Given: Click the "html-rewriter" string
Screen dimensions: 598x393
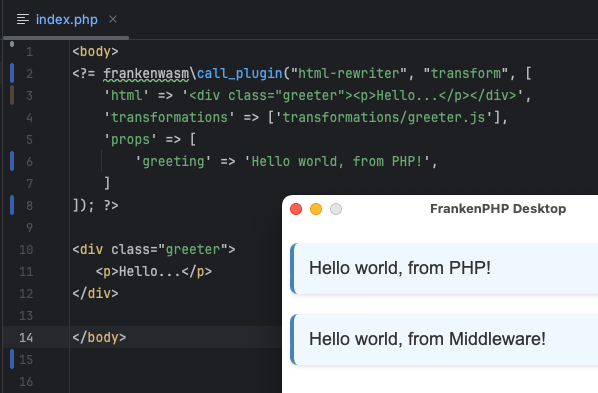Looking at the screenshot, I should 349,73.
